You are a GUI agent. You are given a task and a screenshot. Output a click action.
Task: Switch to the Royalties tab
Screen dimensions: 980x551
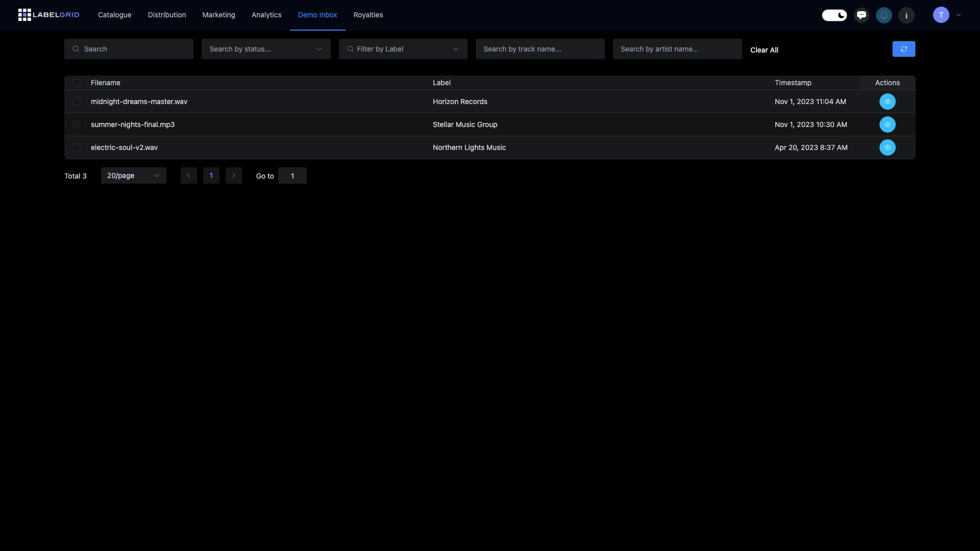(368, 15)
